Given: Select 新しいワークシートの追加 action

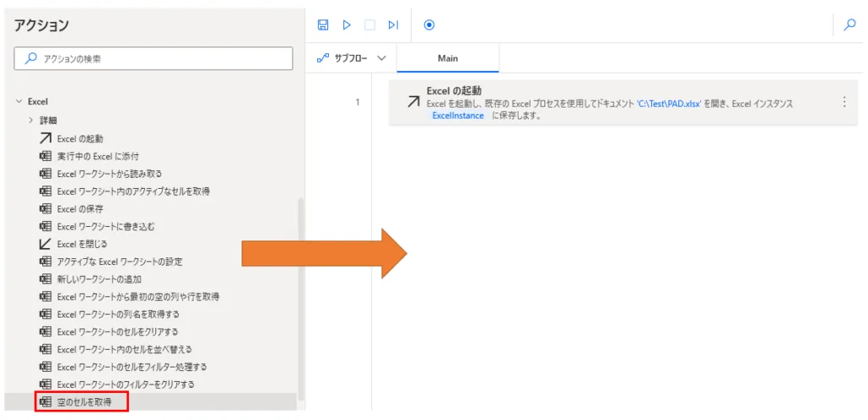Looking at the screenshot, I should 98,279.
